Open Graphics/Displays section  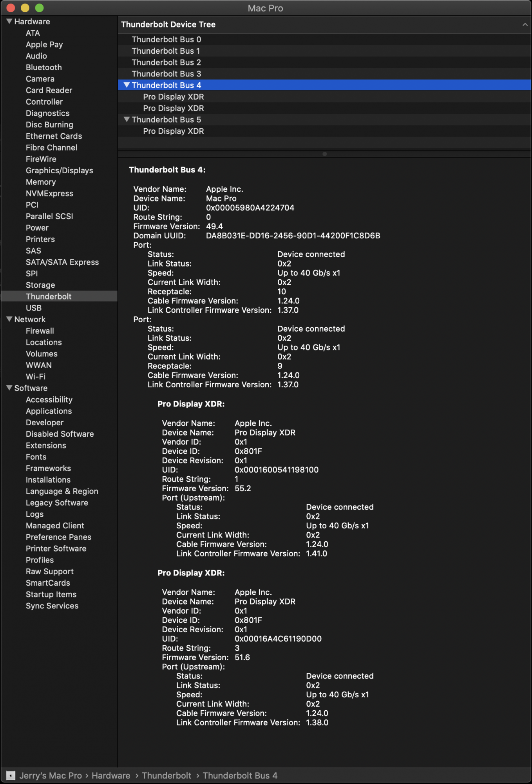tap(60, 170)
